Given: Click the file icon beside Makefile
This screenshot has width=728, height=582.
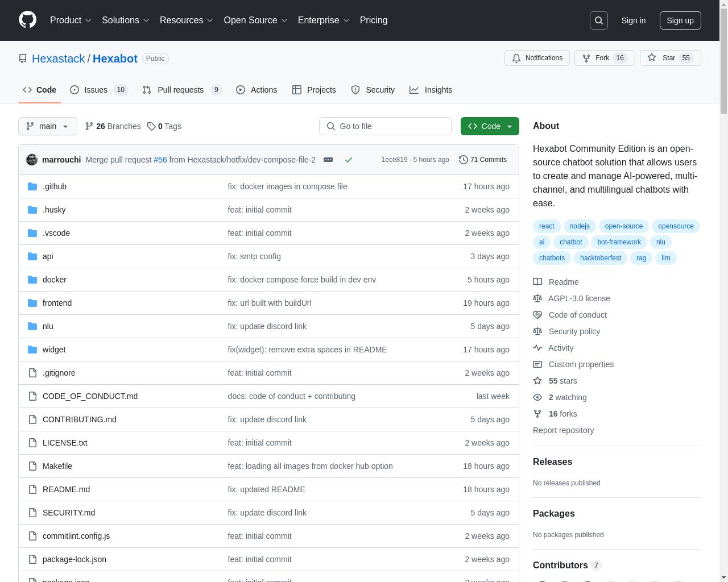Looking at the screenshot, I should click(32, 466).
